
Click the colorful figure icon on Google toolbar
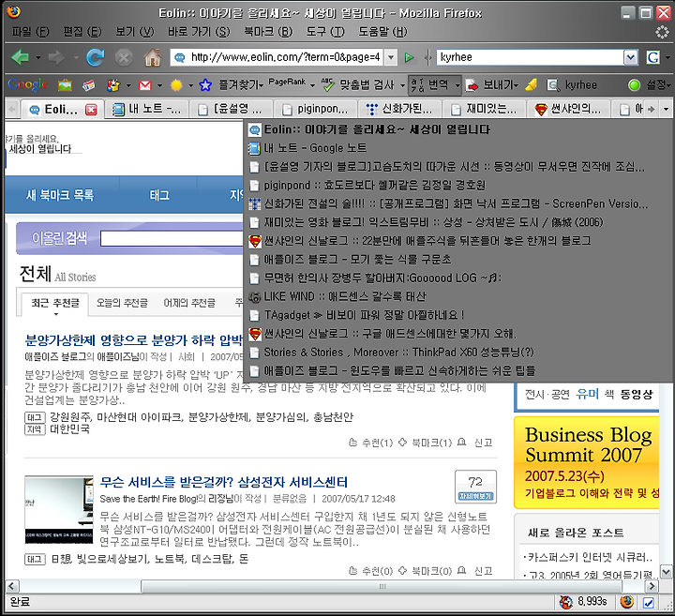pos(113,85)
